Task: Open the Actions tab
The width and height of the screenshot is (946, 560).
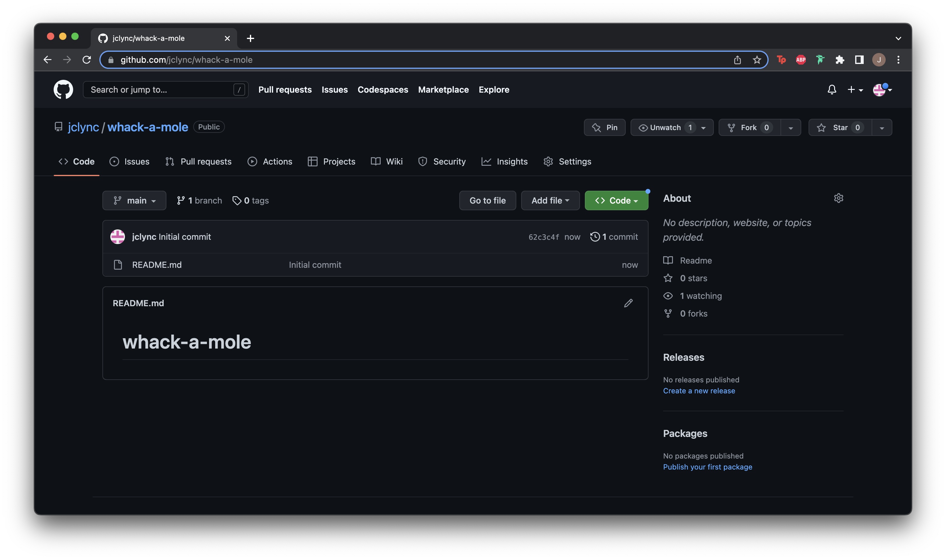Action: 269,161
